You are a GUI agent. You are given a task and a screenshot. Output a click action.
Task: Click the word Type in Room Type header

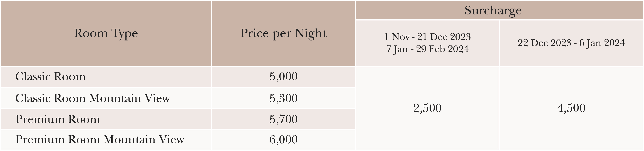(125, 34)
